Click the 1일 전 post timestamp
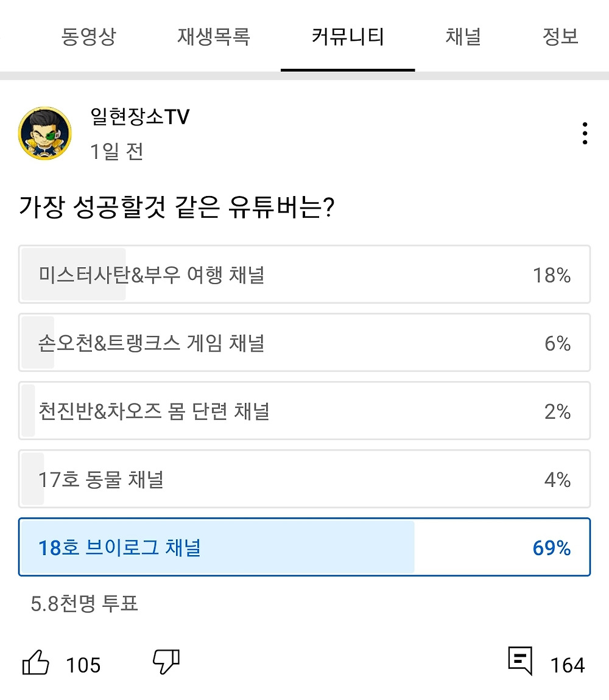This screenshot has height=700, width=609. (116, 151)
